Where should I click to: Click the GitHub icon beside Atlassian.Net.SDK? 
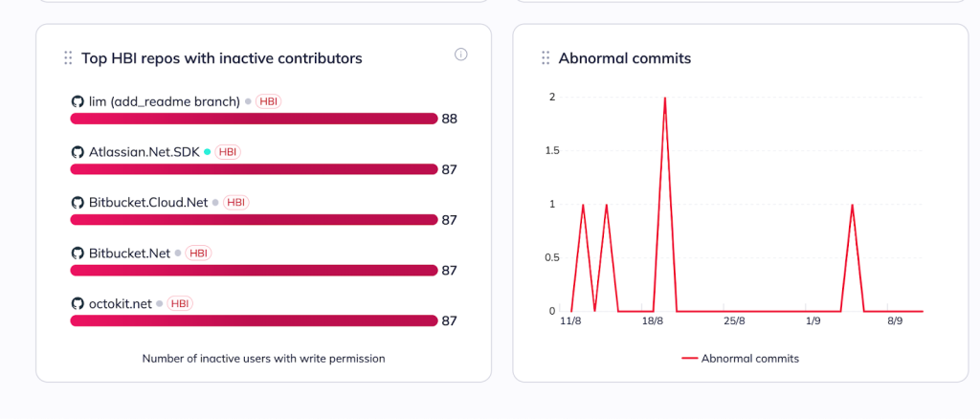(78, 152)
